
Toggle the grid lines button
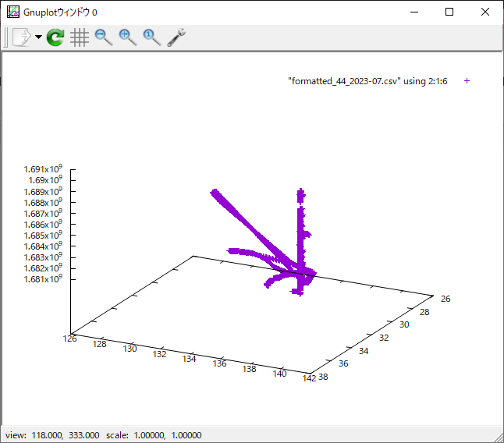click(79, 37)
